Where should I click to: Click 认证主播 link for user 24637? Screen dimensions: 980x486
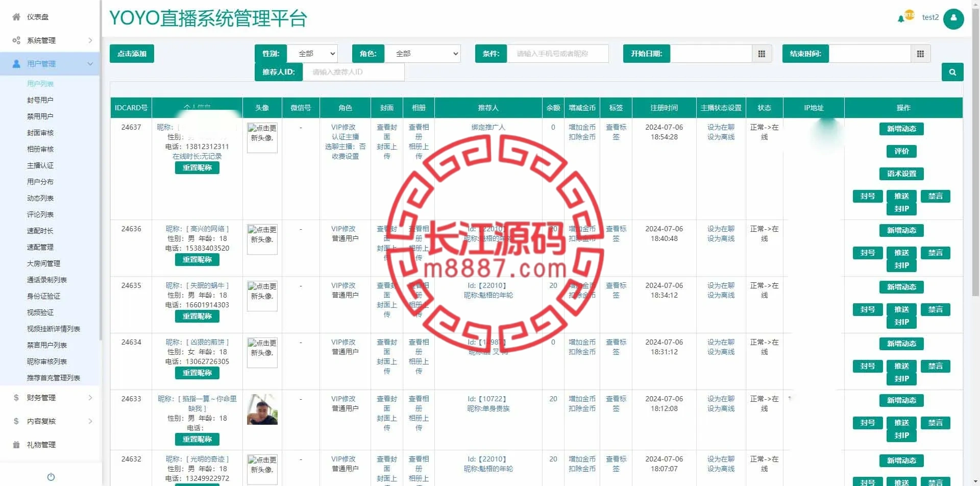tap(346, 137)
